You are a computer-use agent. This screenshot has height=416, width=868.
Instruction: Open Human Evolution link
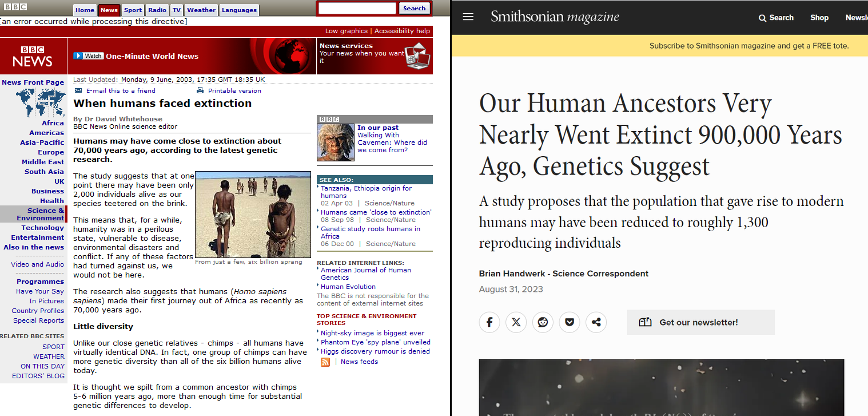pos(348,287)
